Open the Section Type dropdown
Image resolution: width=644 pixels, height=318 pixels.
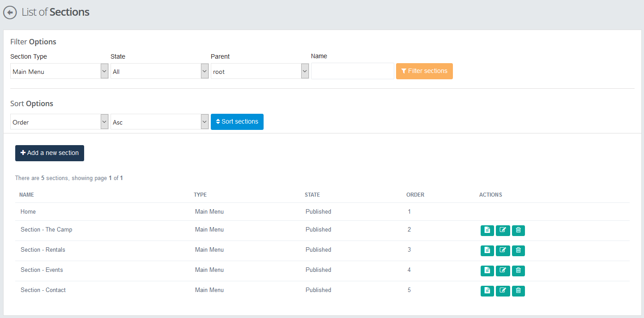tap(59, 71)
